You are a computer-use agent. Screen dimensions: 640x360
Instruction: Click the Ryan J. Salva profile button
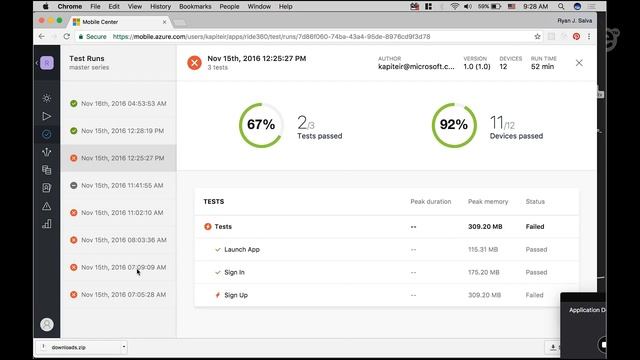click(575, 20)
